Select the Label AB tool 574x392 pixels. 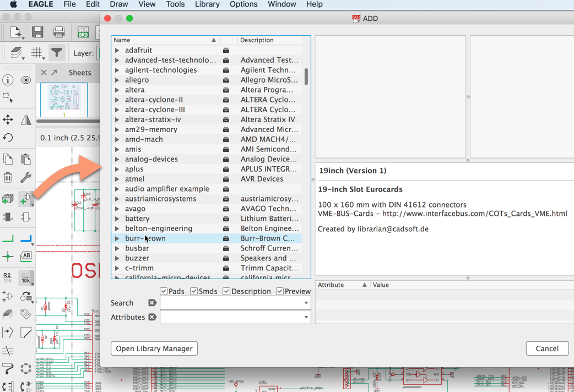(25, 255)
